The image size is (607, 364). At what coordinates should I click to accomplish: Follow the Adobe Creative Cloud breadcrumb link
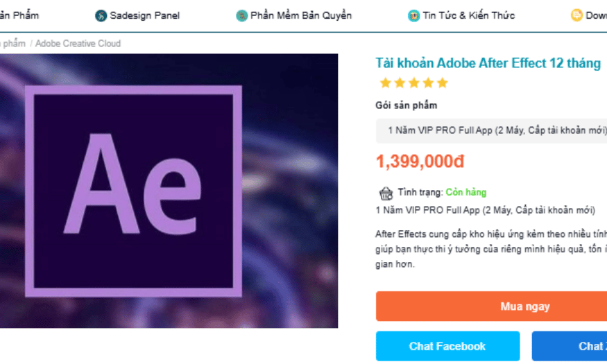[78, 43]
